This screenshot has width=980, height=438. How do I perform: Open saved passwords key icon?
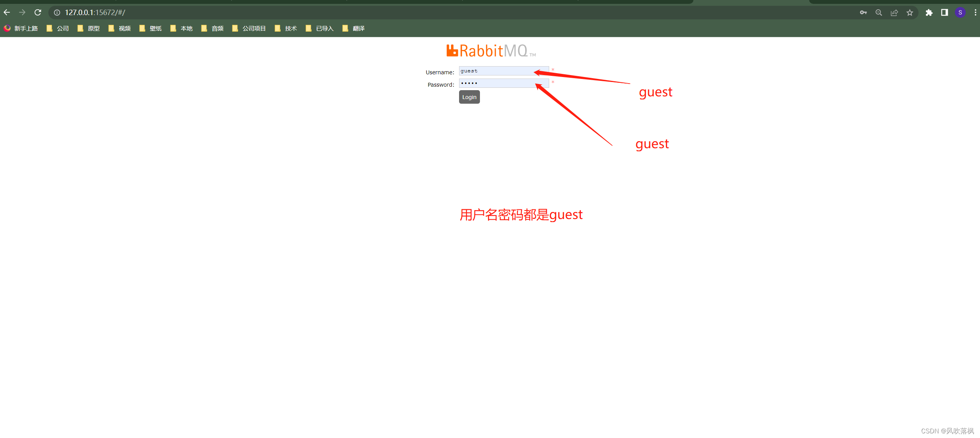pos(863,12)
